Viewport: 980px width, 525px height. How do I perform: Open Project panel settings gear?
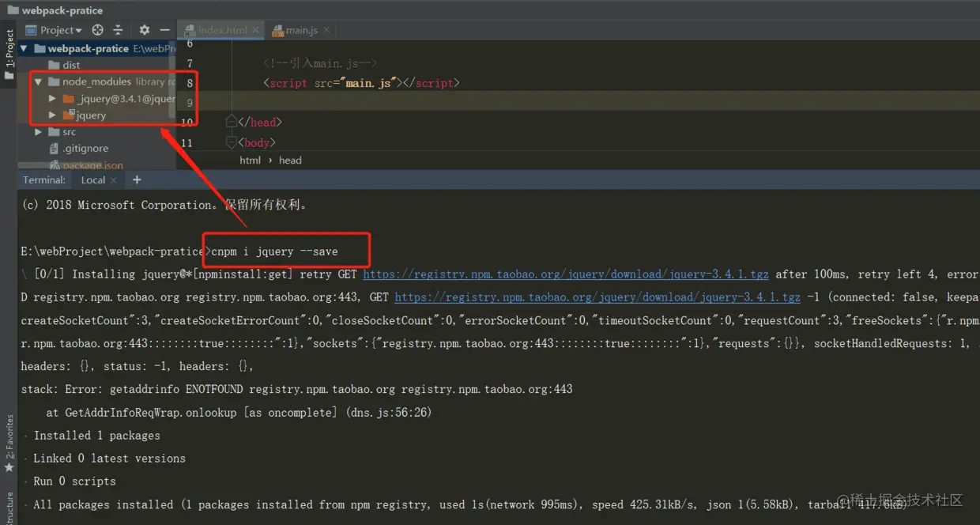click(x=144, y=30)
